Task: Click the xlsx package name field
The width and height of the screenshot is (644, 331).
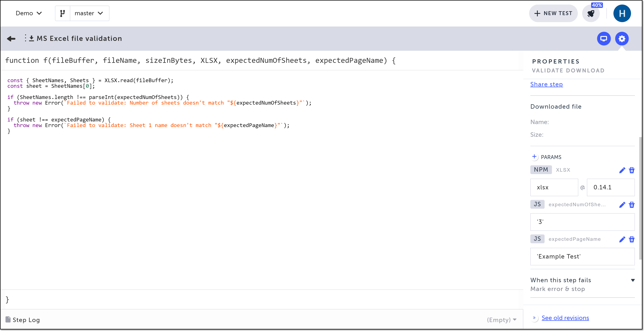Action: [554, 187]
